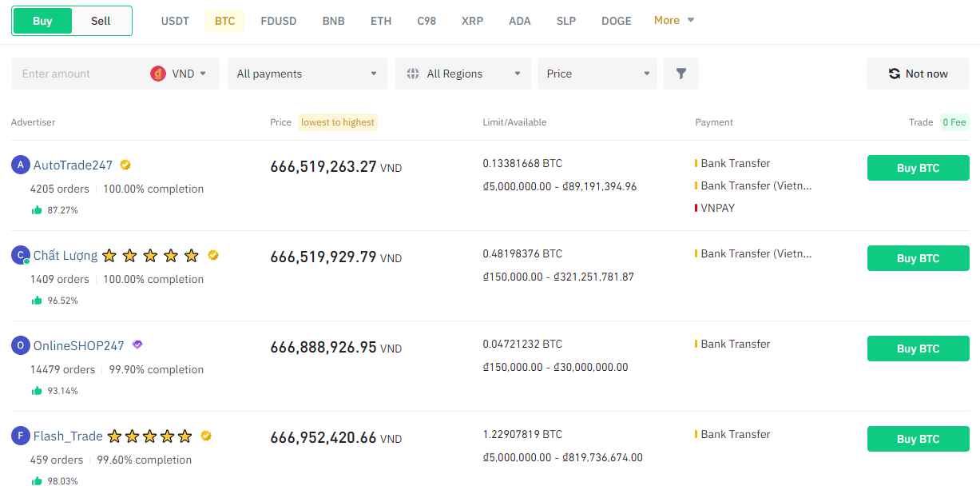Open the Flash_Trade advertiser profile

(68, 436)
